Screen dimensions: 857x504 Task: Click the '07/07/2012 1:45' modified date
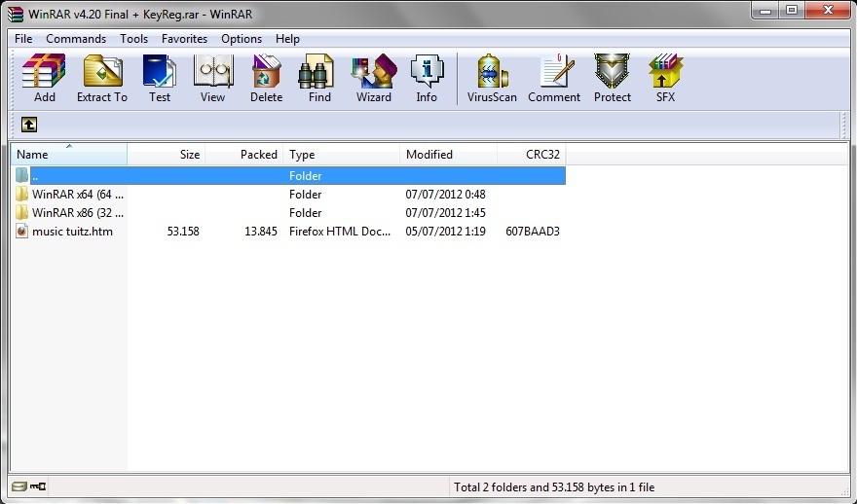point(445,213)
